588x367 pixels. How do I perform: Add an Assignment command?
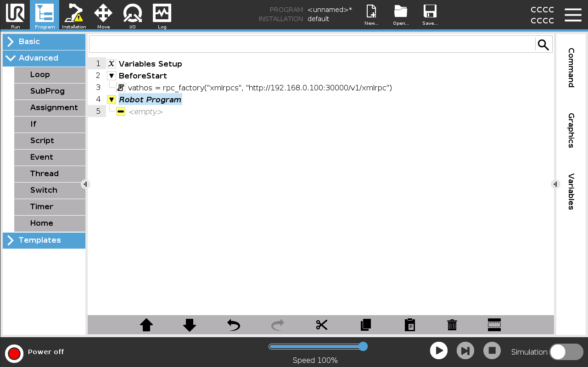(54, 107)
